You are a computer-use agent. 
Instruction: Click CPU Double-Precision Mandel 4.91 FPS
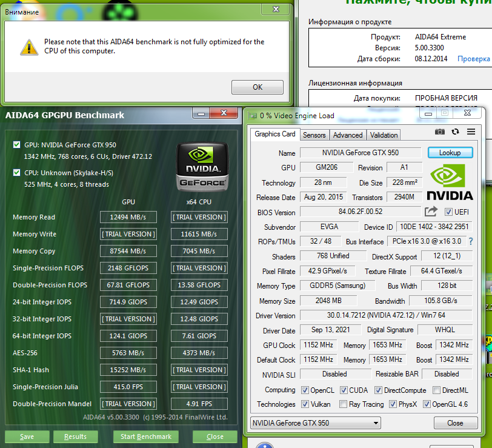(x=199, y=403)
